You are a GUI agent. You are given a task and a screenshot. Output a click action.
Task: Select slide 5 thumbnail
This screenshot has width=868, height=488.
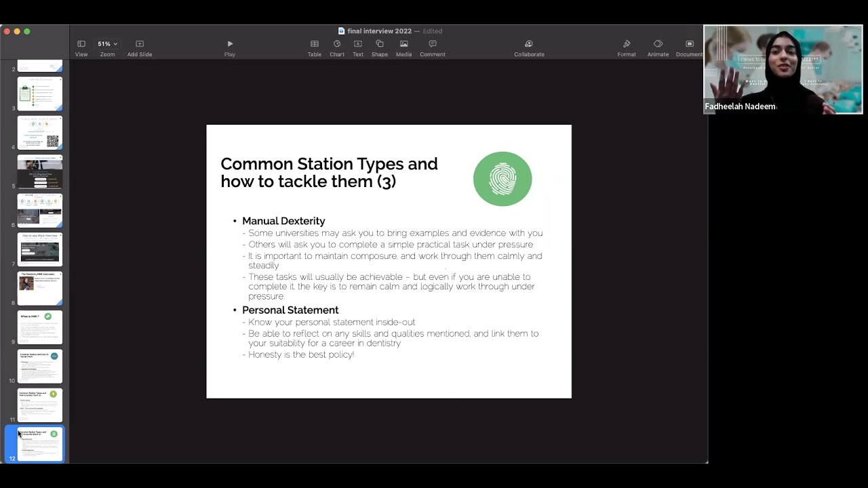click(x=40, y=171)
